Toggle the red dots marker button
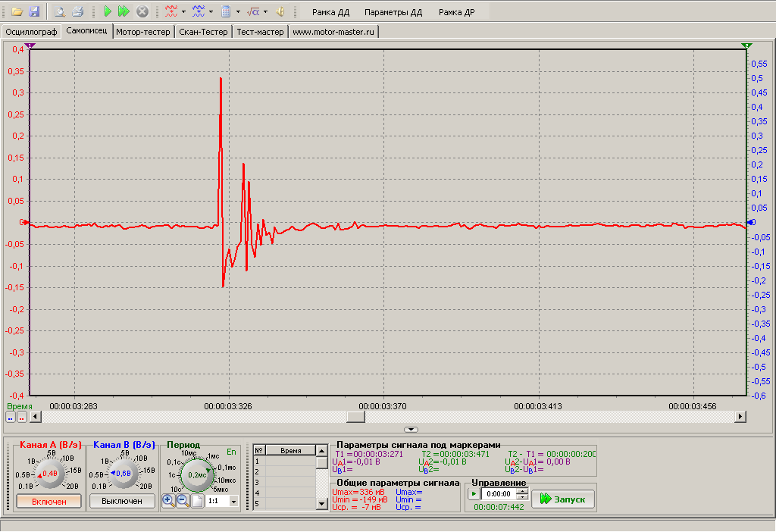Image resolution: width=776 pixels, height=532 pixels. [22, 417]
